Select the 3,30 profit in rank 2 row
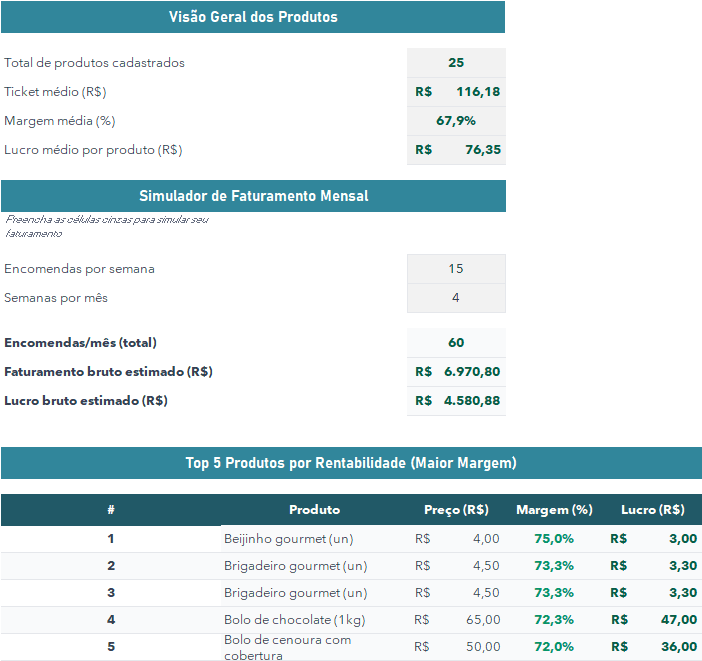This screenshot has height=661, width=702. (653, 566)
